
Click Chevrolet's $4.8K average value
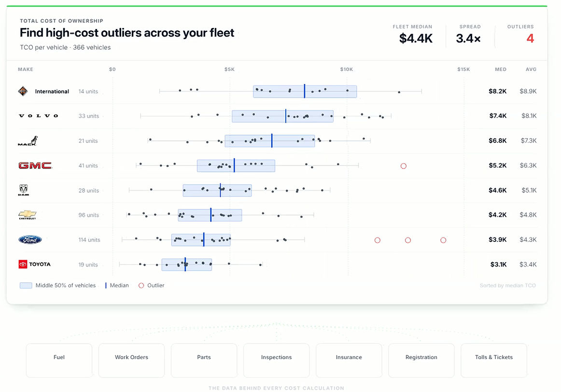(x=528, y=215)
